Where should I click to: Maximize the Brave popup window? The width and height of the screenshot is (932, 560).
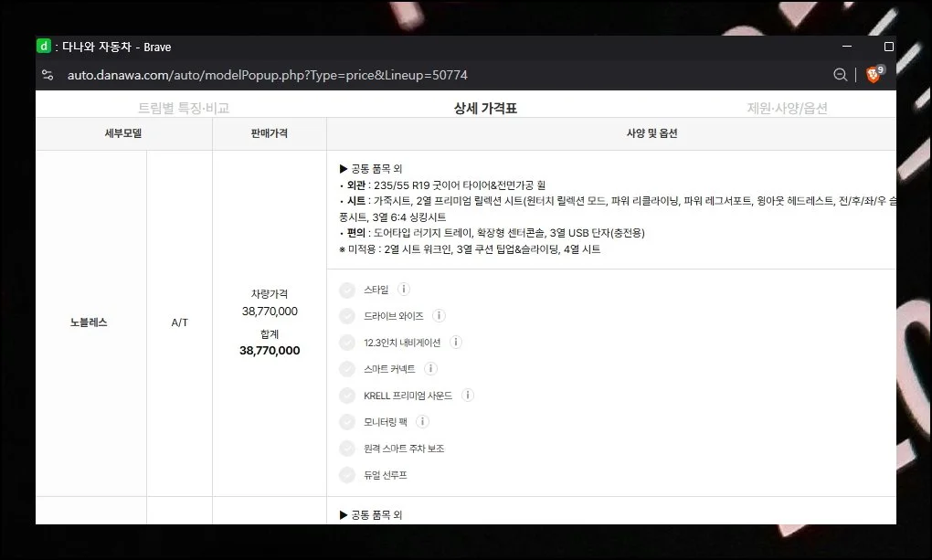click(x=888, y=47)
